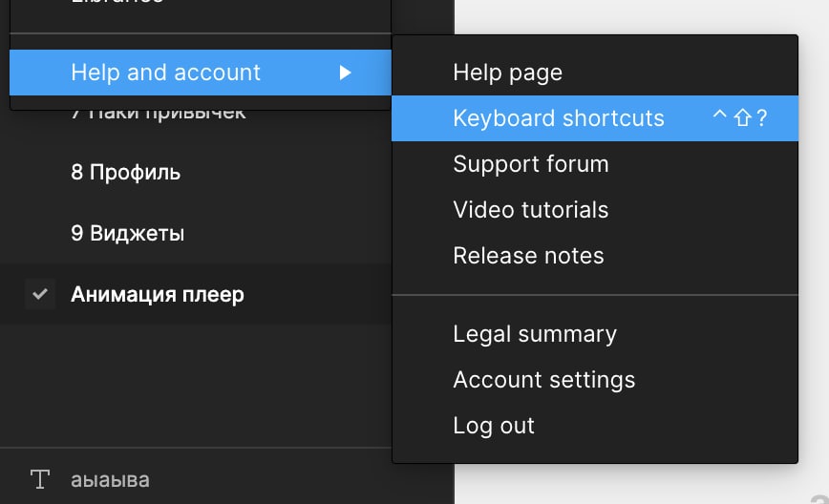Viewport: 829px width, 504px height.
Task: Click the text layer T icon
Action: 40,479
